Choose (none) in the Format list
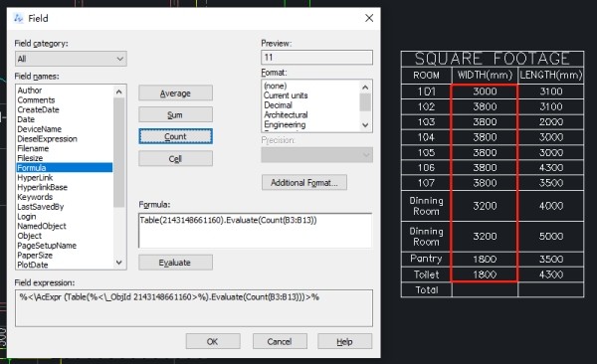597x364 pixels. pyautogui.click(x=276, y=87)
